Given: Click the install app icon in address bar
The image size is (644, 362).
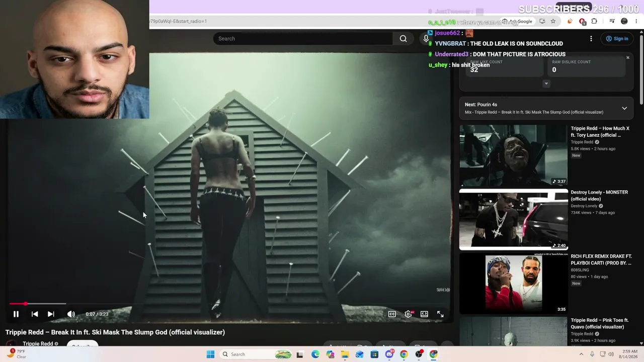Looking at the screenshot, I should pos(542,21).
